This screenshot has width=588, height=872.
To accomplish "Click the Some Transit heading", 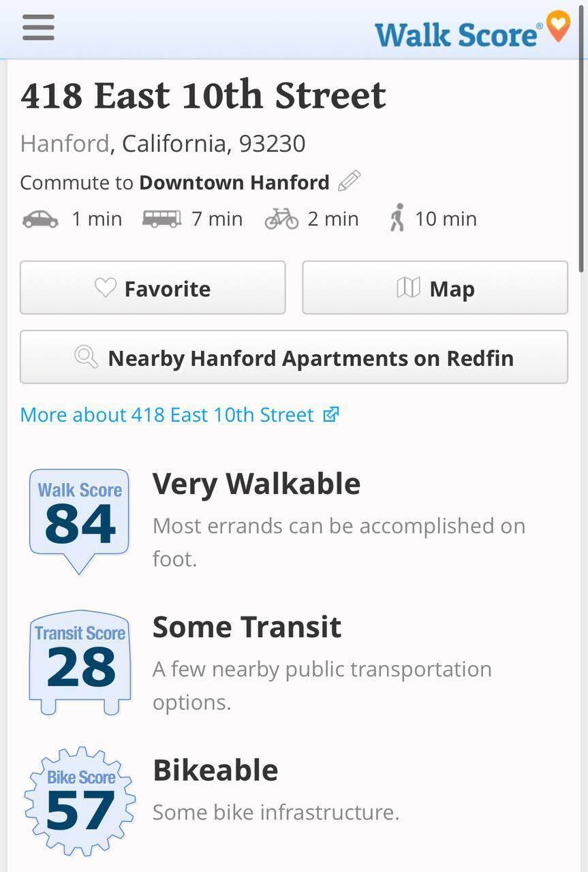I will [247, 627].
